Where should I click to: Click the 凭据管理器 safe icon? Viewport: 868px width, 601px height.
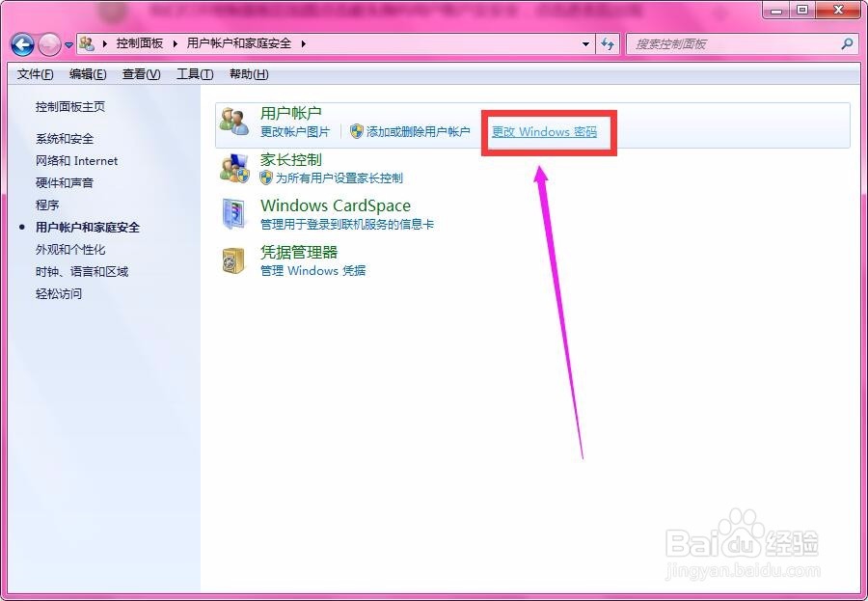pyautogui.click(x=233, y=260)
